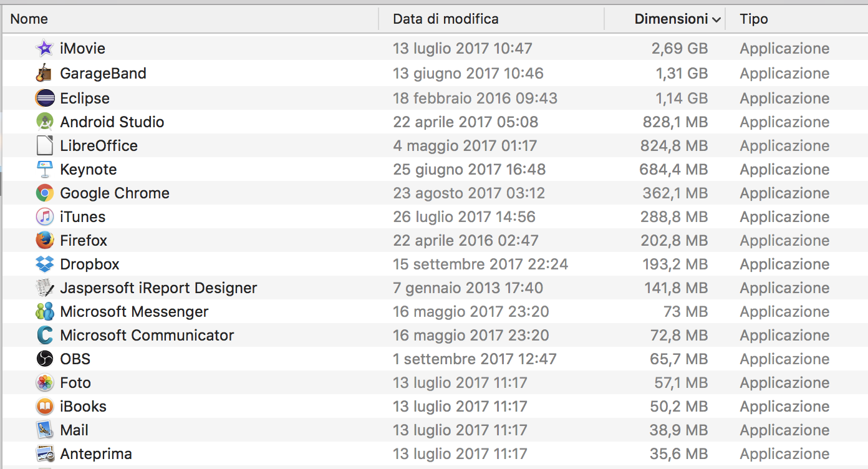Click the iTunes name label
868x469 pixels.
83,216
